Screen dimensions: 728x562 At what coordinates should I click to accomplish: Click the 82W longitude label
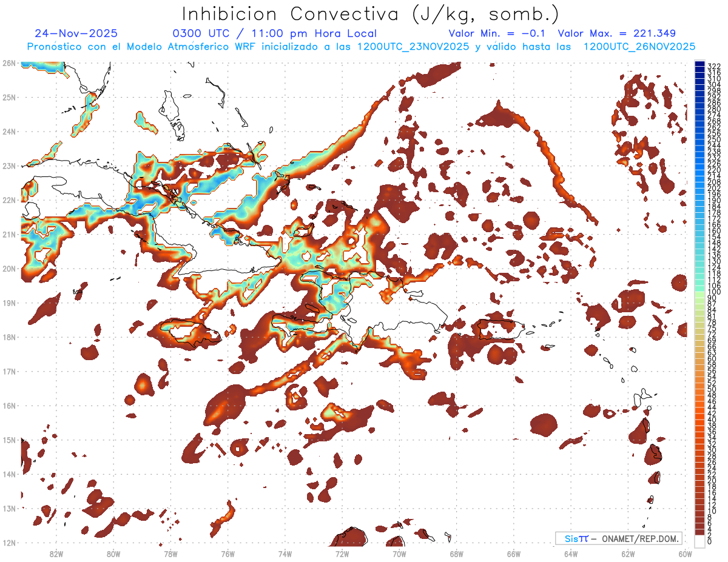(x=56, y=554)
